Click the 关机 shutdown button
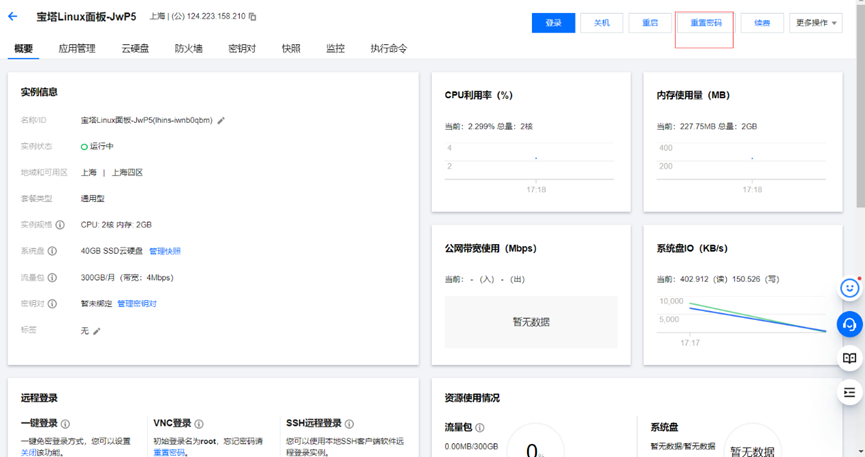Image resolution: width=865 pixels, height=457 pixels. click(x=601, y=23)
